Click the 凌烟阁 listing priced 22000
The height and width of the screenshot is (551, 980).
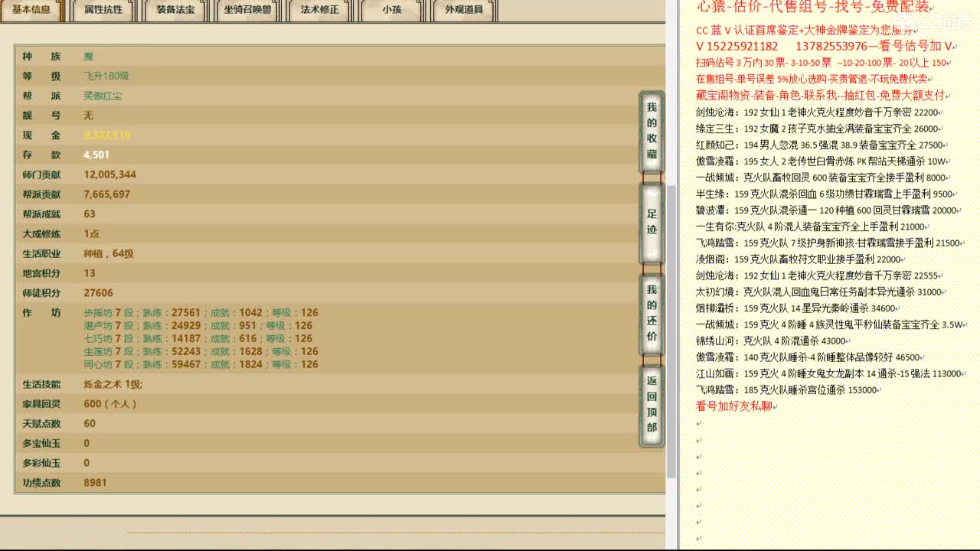(x=799, y=259)
